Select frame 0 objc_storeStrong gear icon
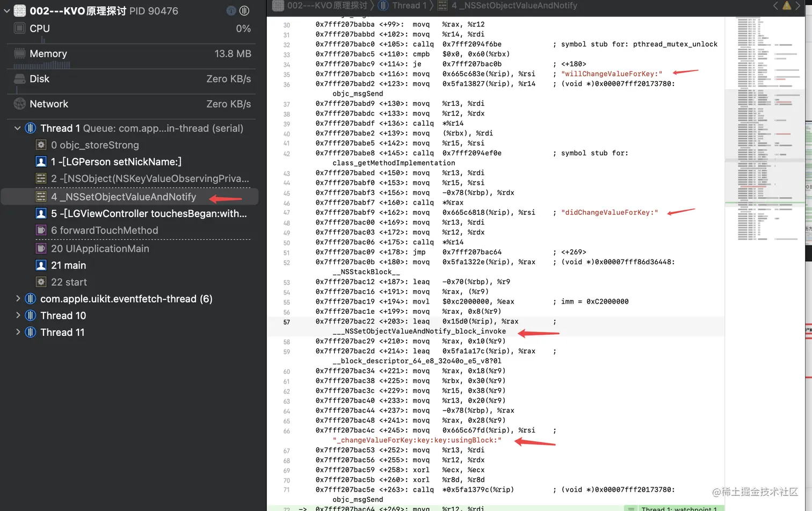Viewport: 812px width, 511px height. tap(41, 145)
